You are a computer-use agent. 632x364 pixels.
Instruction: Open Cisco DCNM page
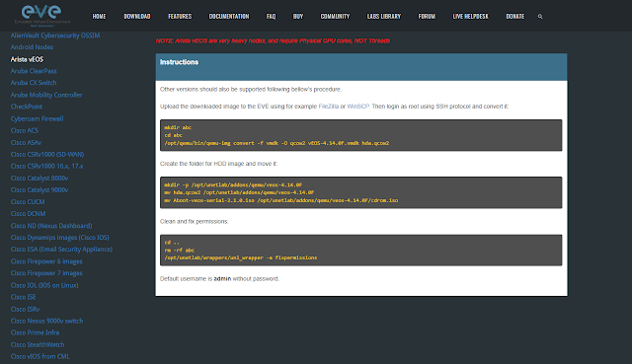point(29,213)
